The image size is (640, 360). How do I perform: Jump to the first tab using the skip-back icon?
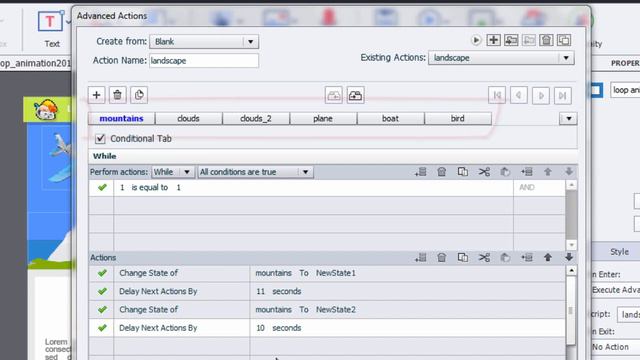click(x=497, y=96)
